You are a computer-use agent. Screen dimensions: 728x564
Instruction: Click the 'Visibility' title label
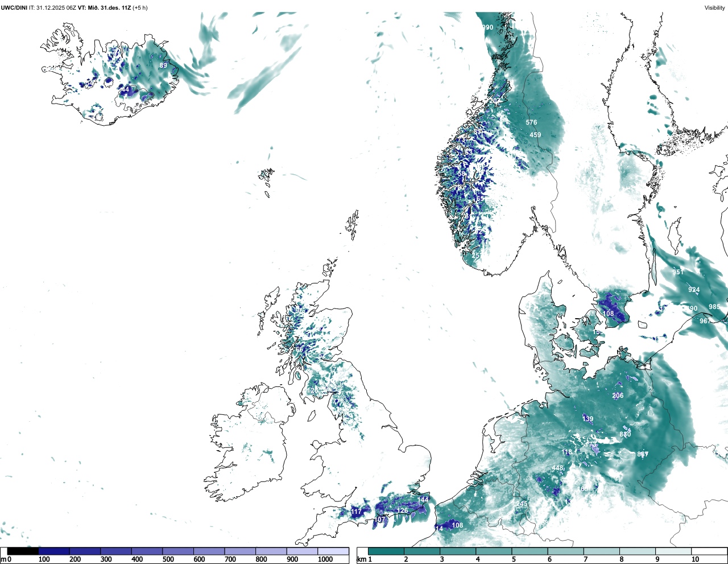coord(715,8)
